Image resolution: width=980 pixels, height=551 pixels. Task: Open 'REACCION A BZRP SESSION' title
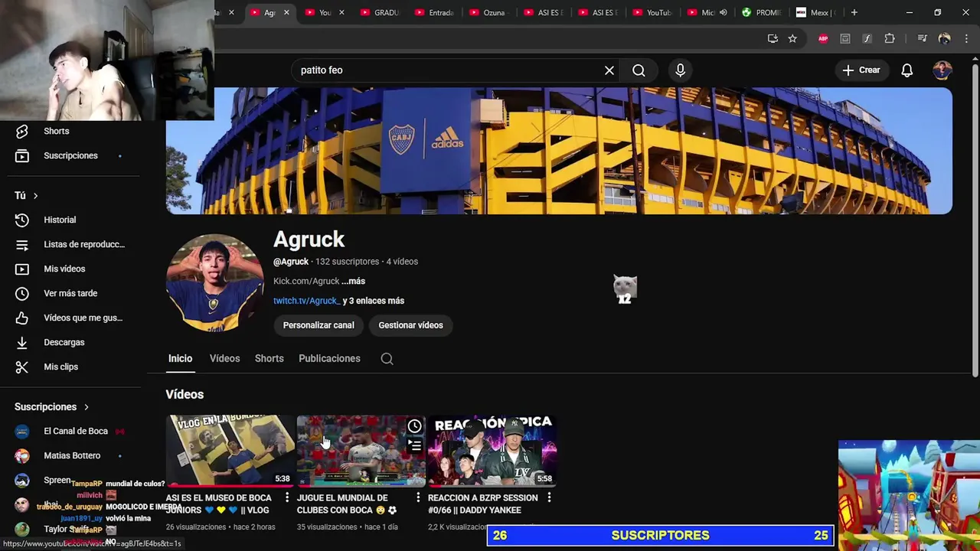pos(483,504)
